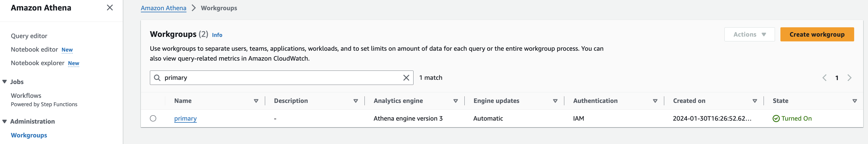Image resolution: width=868 pixels, height=144 pixels.
Task: Go to Amazon Athena breadcrumb link
Action: 163,8
